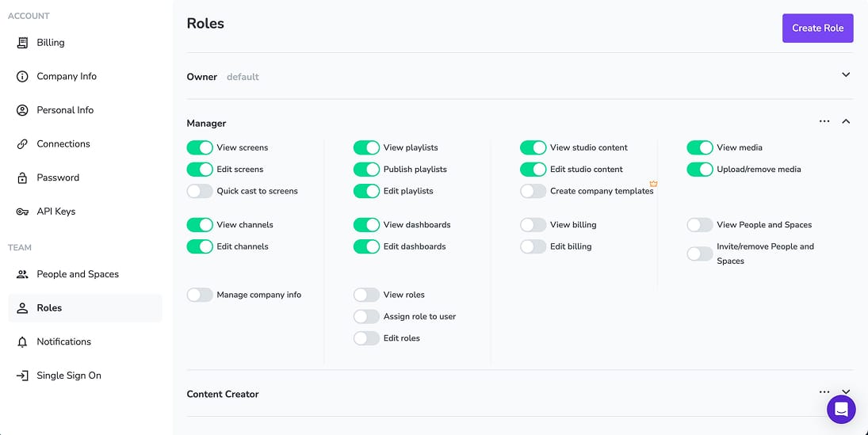
Task: Expand the Content Creator role chevron
Action: click(x=846, y=391)
